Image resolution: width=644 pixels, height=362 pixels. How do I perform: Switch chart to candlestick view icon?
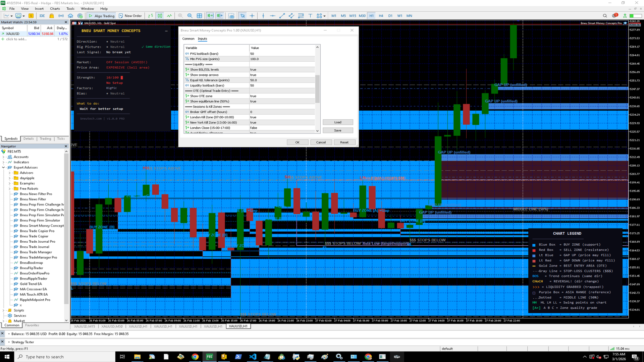(x=160, y=16)
